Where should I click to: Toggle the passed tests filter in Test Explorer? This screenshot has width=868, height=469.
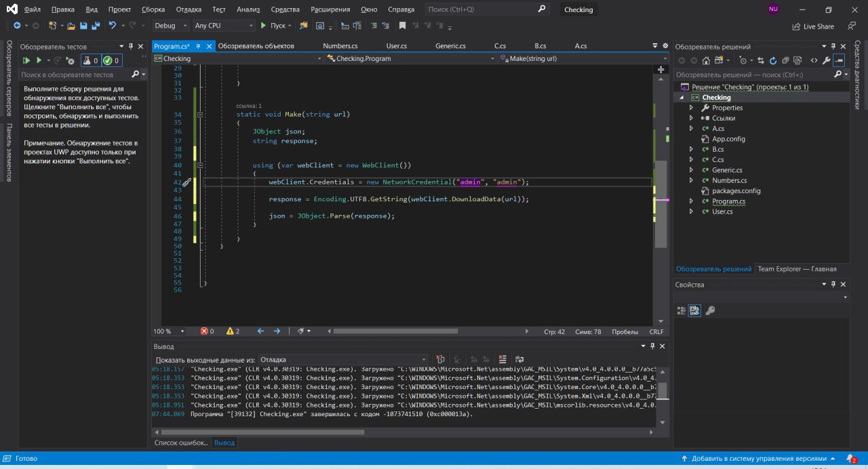(x=111, y=60)
